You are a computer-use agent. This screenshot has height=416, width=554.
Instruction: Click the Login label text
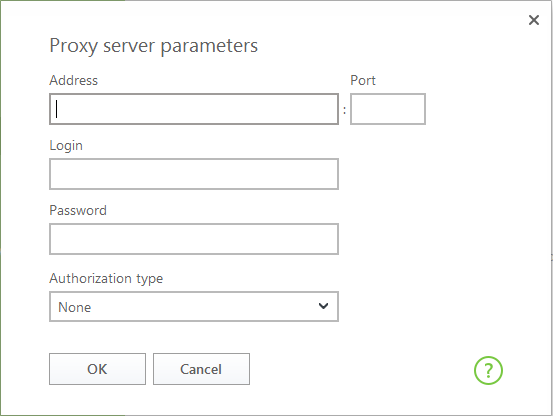[66, 146]
